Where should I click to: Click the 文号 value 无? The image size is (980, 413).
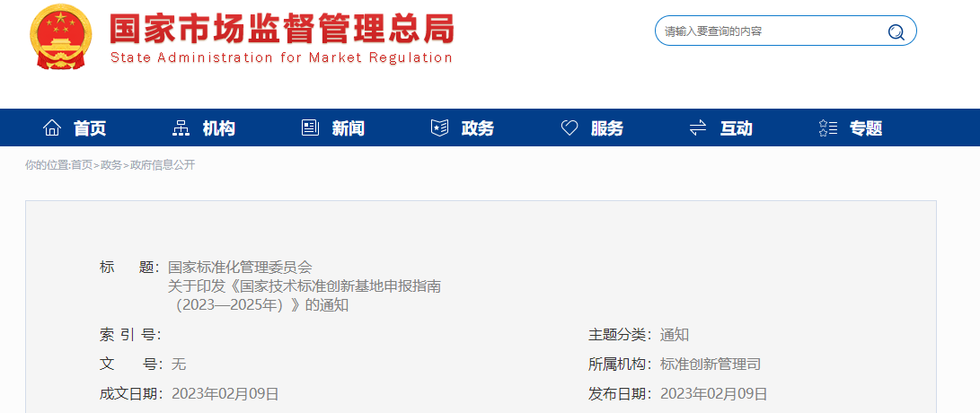pos(179,365)
